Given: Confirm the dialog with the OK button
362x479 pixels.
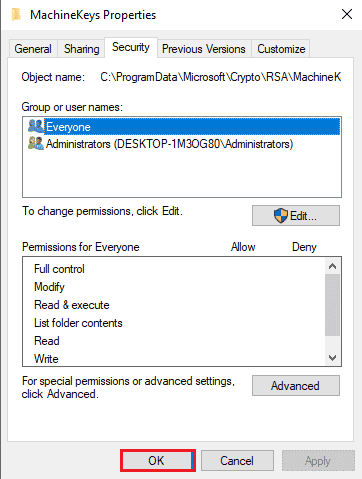Looking at the screenshot, I should pos(158,461).
